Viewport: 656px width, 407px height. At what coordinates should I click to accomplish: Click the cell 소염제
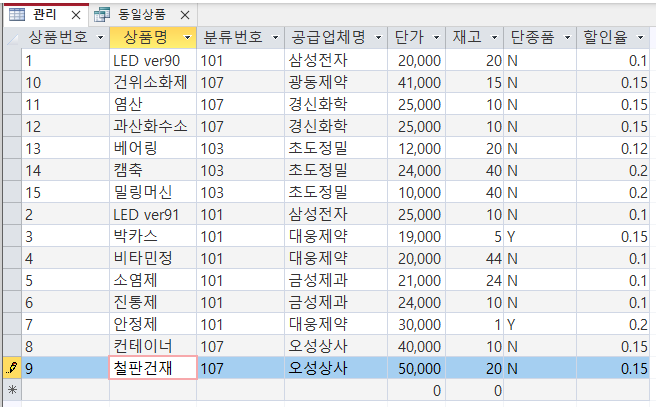pyautogui.click(x=153, y=280)
